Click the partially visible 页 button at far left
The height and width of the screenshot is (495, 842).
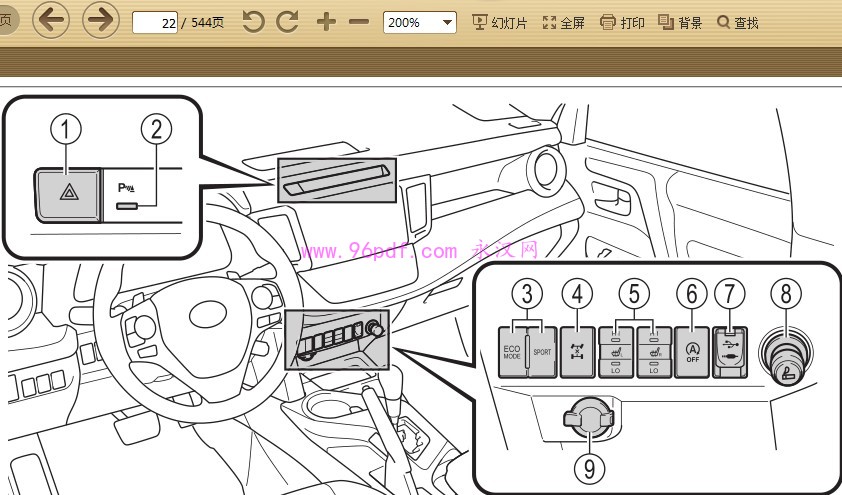[6, 20]
